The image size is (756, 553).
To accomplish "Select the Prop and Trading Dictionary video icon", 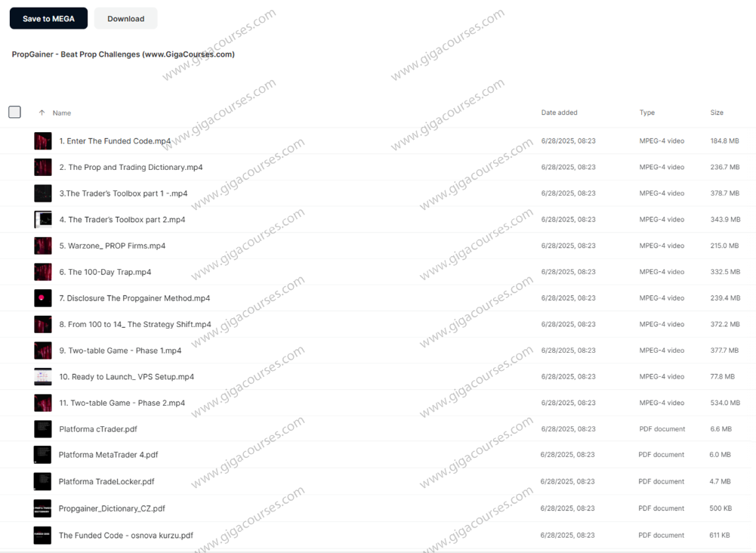I will pyautogui.click(x=43, y=167).
